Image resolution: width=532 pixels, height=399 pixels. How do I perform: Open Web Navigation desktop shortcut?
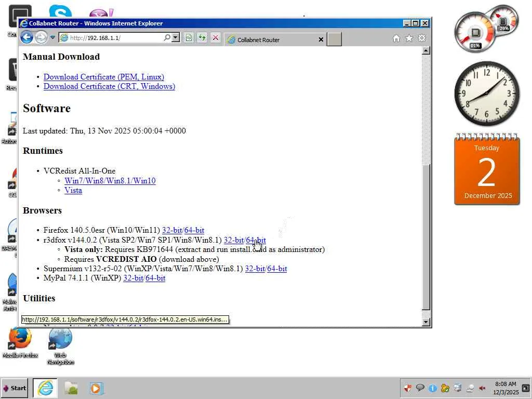pos(60,346)
